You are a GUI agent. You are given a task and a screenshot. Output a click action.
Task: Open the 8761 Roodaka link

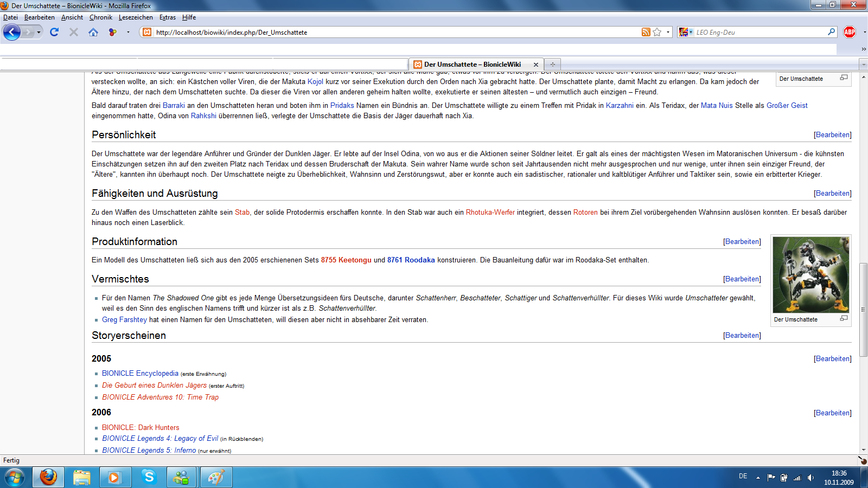click(x=411, y=260)
